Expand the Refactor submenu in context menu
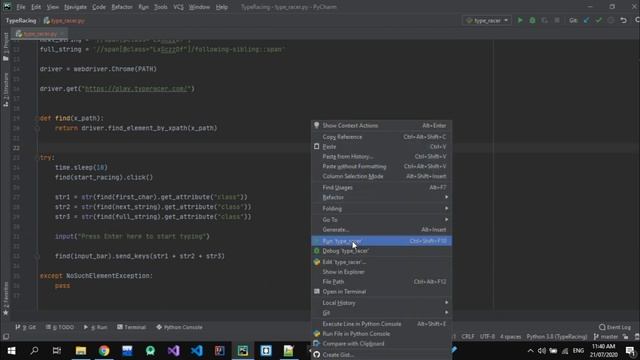The height and width of the screenshot is (360, 640). pos(381,197)
